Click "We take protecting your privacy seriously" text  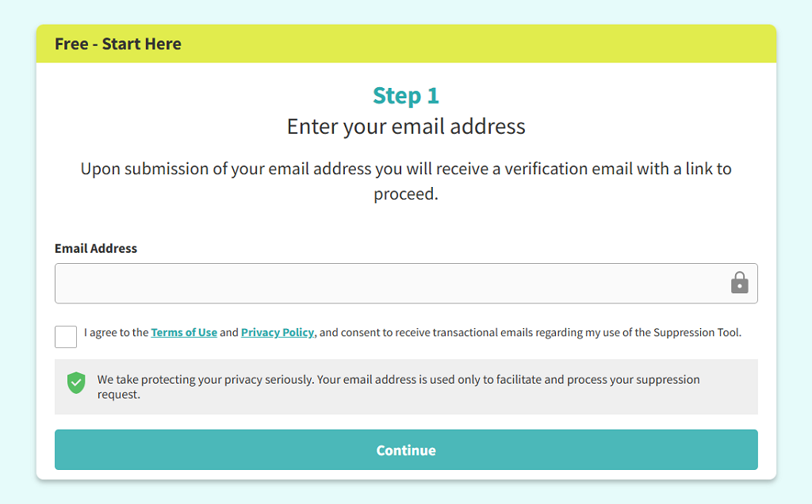click(205, 380)
